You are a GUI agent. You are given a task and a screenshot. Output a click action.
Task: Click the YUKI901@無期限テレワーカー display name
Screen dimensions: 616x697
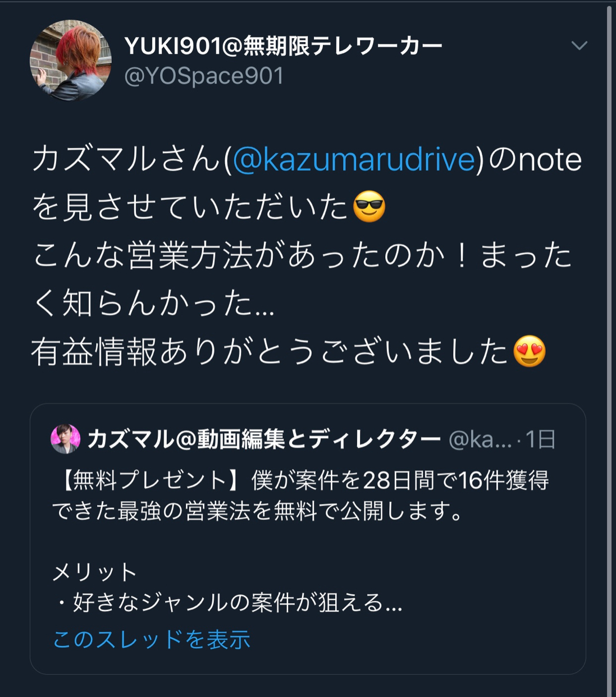coord(283,45)
